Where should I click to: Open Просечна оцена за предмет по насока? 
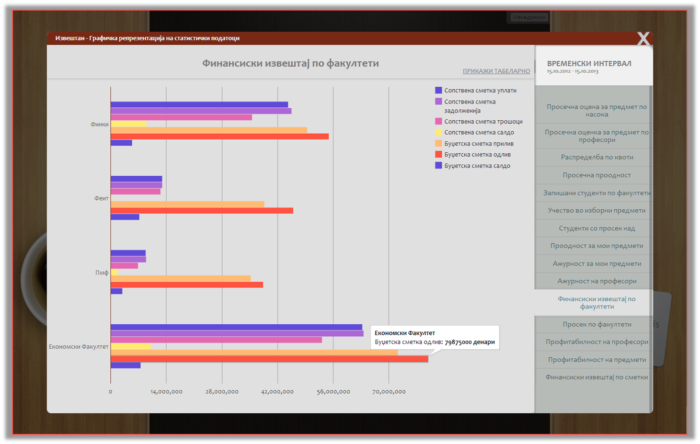tap(596, 109)
